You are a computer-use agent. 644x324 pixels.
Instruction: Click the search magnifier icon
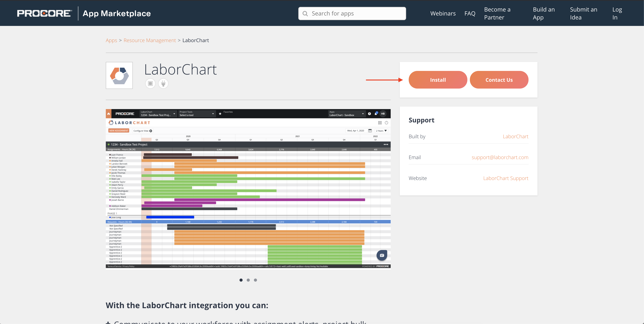pos(305,13)
